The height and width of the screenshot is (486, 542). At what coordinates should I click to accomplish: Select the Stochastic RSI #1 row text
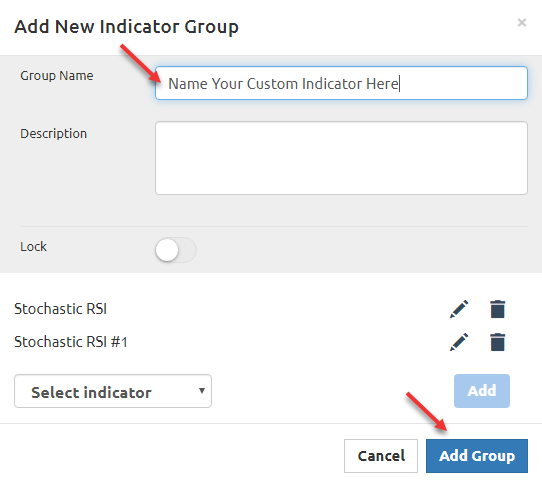point(71,342)
